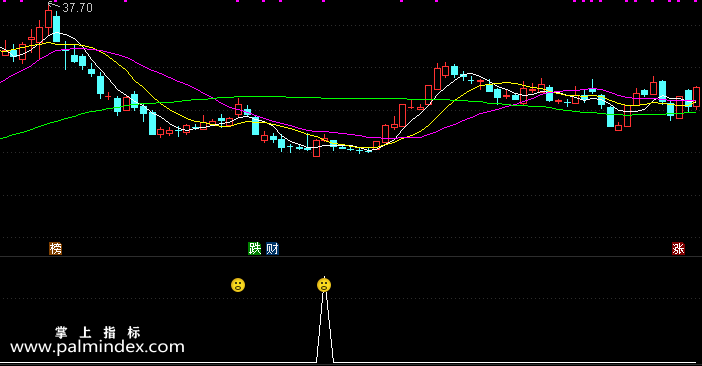Click the green 跌 event marker icon

click(x=254, y=248)
